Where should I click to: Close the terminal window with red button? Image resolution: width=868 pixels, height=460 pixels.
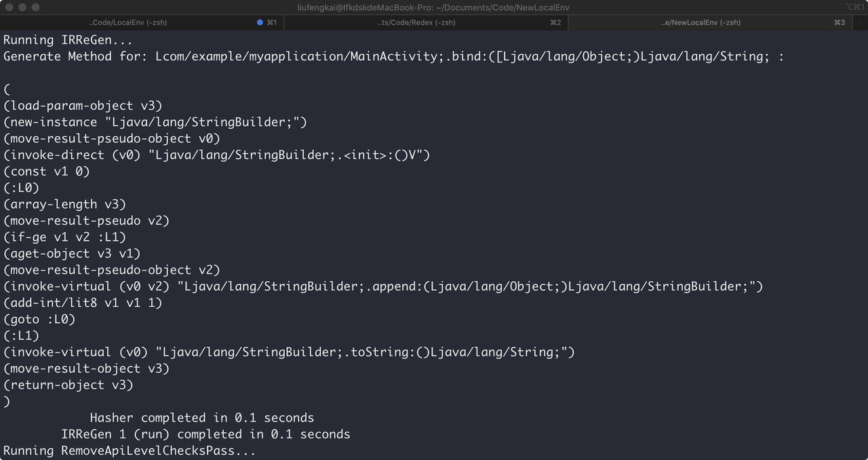click(9, 7)
